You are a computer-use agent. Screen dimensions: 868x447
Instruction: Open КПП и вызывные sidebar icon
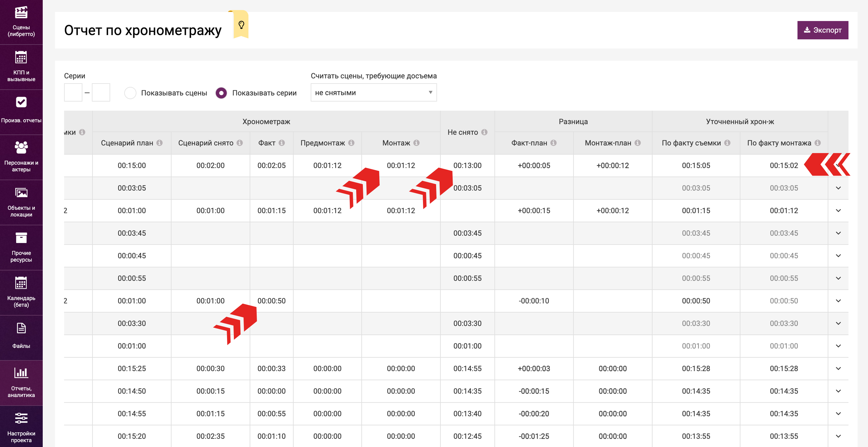click(21, 58)
